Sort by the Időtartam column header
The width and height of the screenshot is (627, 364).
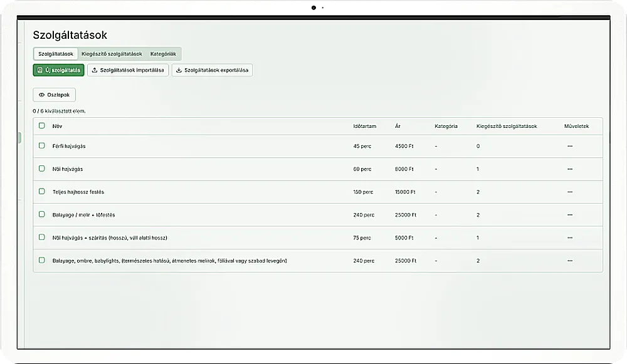[x=364, y=126]
